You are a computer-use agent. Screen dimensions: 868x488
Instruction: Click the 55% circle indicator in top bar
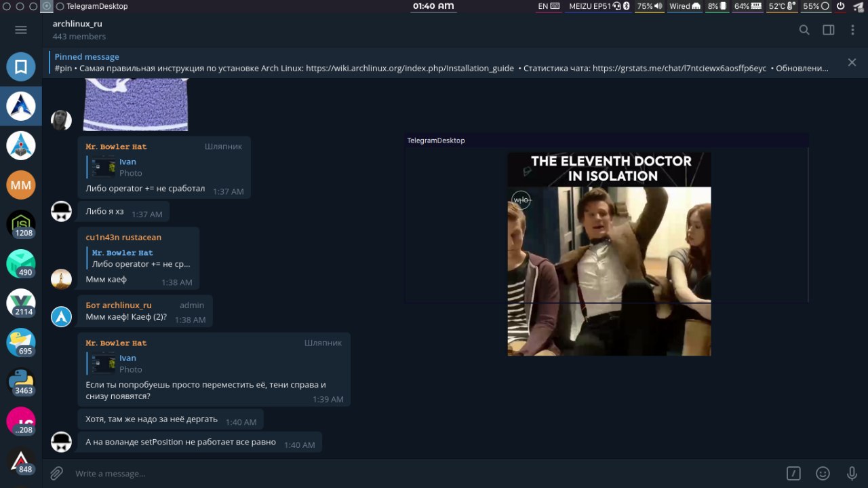[x=816, y=6]
